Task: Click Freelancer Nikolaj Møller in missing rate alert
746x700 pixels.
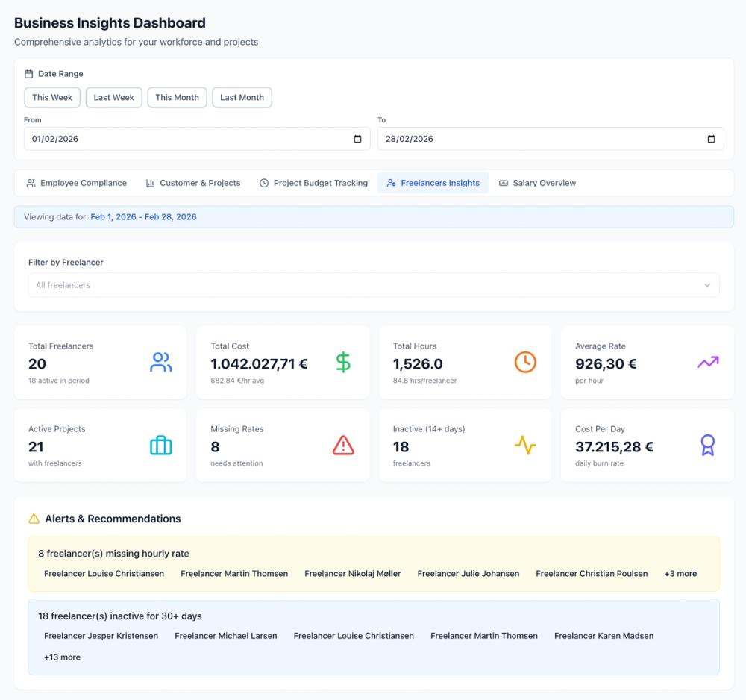Action: [x=353, y=574]
